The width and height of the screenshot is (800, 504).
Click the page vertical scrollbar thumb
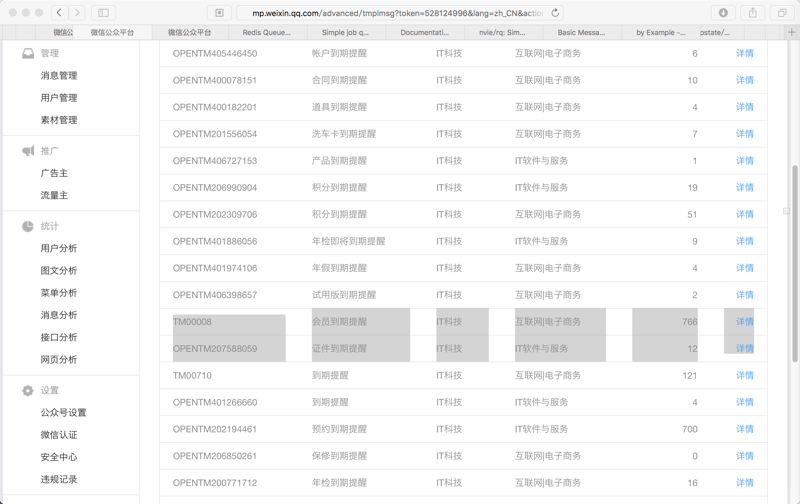(x=795, y=263)
